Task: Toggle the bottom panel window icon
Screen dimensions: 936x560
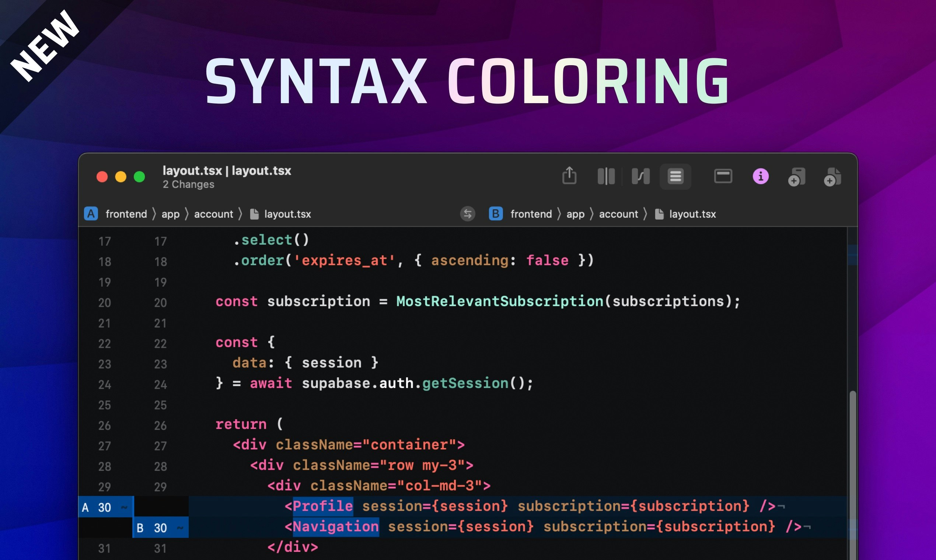Action: [723, 176]
